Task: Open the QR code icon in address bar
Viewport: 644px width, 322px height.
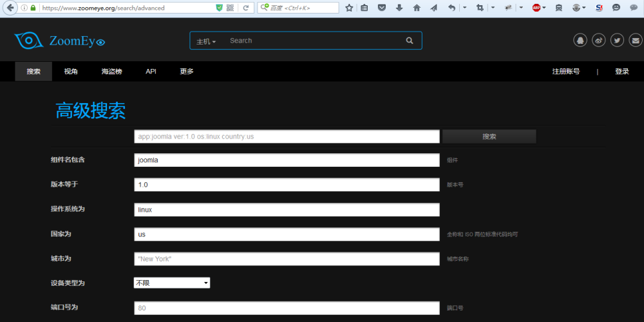Action: 230,8
